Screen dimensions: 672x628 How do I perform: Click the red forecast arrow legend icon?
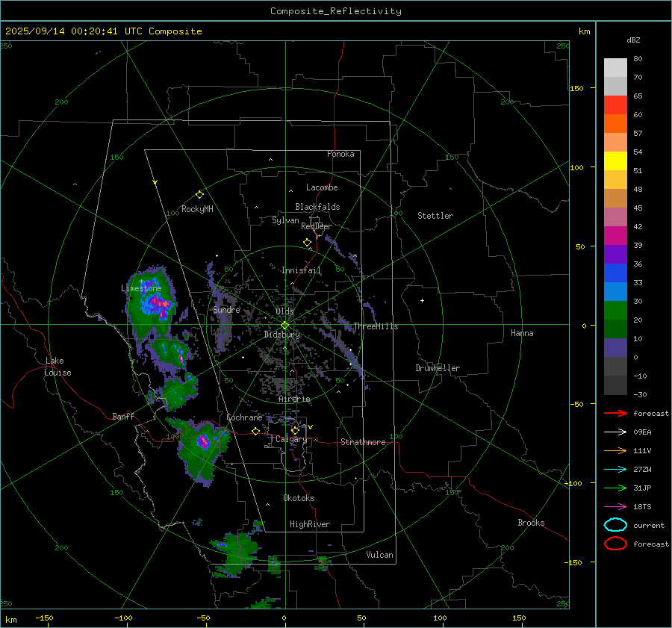click(x=615, y=413)
